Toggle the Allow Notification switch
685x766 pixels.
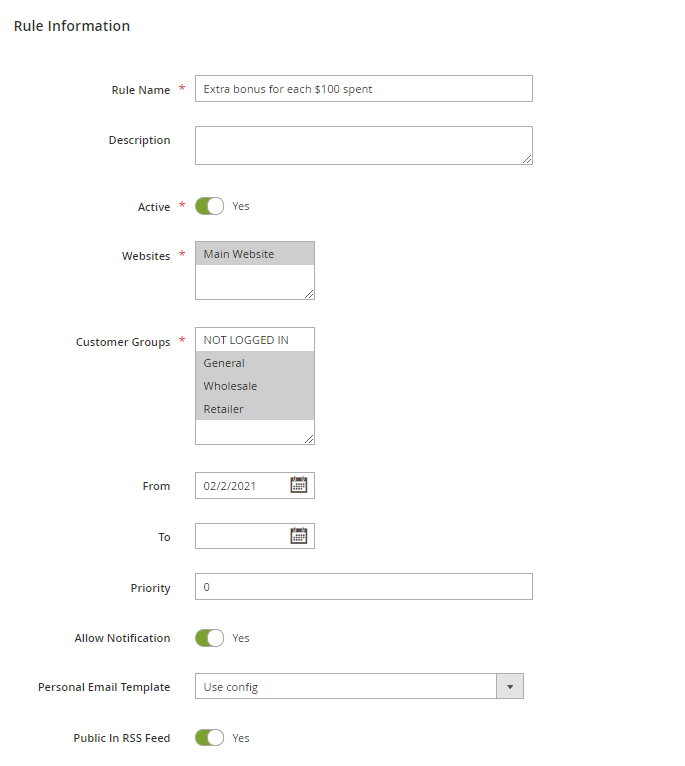(209, 638)
